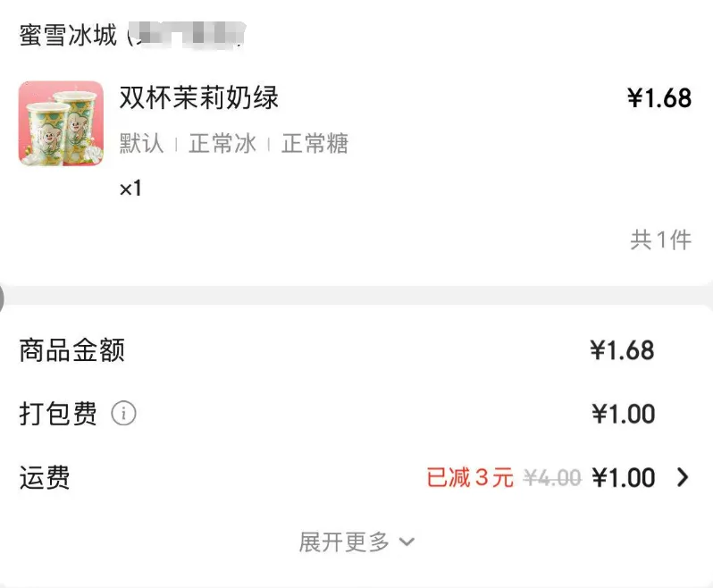Select the 运费 row label
This screenshot has width=713, height=588.
[x=45, y=478]
